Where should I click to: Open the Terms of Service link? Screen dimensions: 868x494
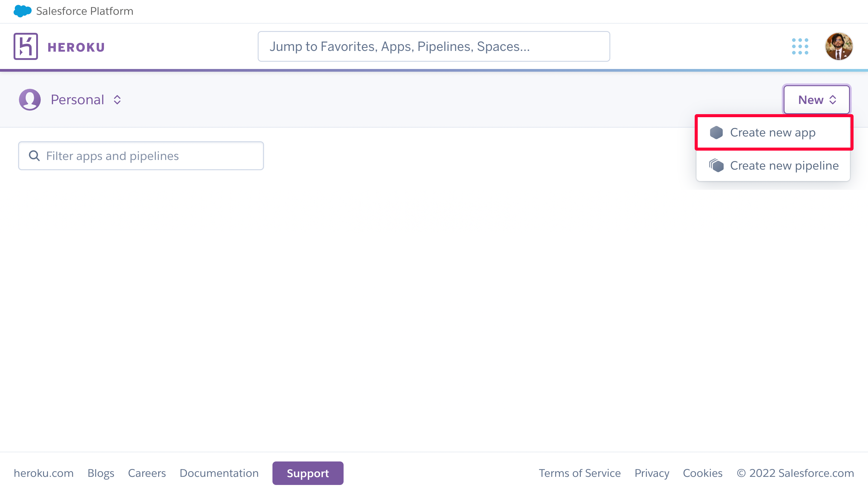point(580,473)
